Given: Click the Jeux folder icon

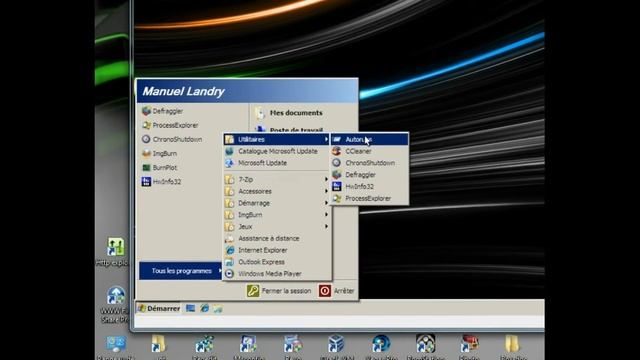Looking at the screenshot, I should click(230, 227).
